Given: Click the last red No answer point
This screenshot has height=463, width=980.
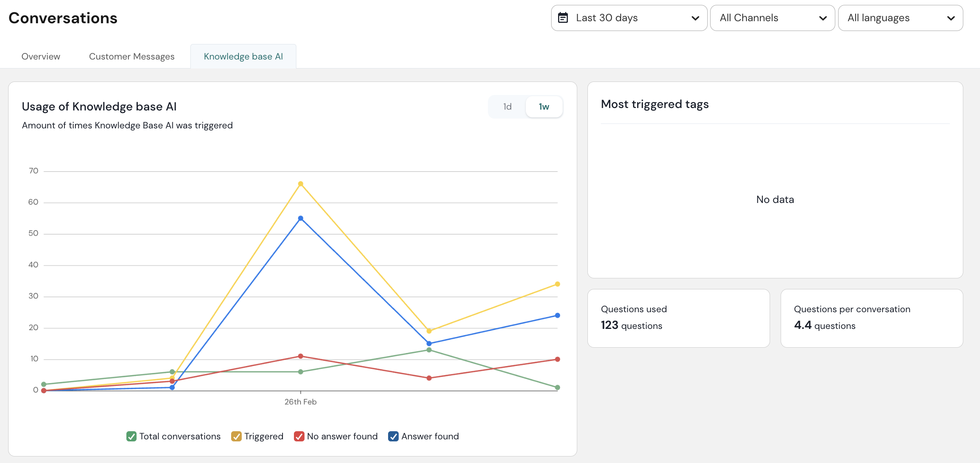Looking at the screenshot, I should (x=557, y=359).
